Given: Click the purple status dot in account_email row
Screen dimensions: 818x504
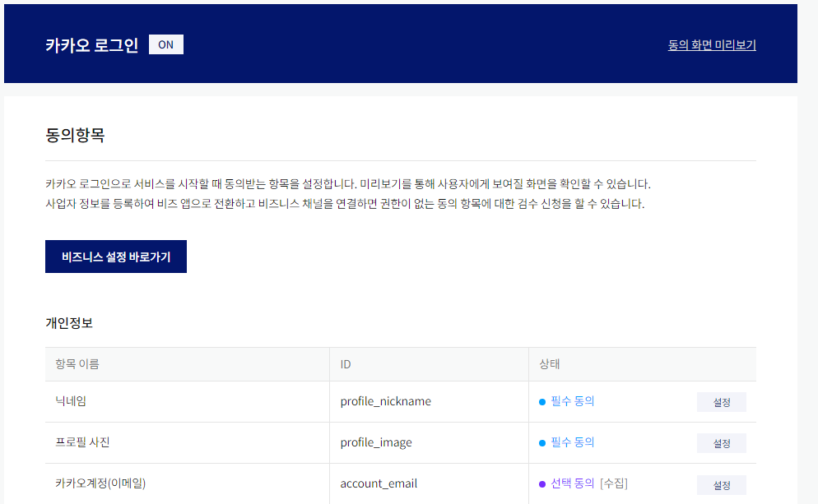Looking at the screenshot, I should (542, 484).
